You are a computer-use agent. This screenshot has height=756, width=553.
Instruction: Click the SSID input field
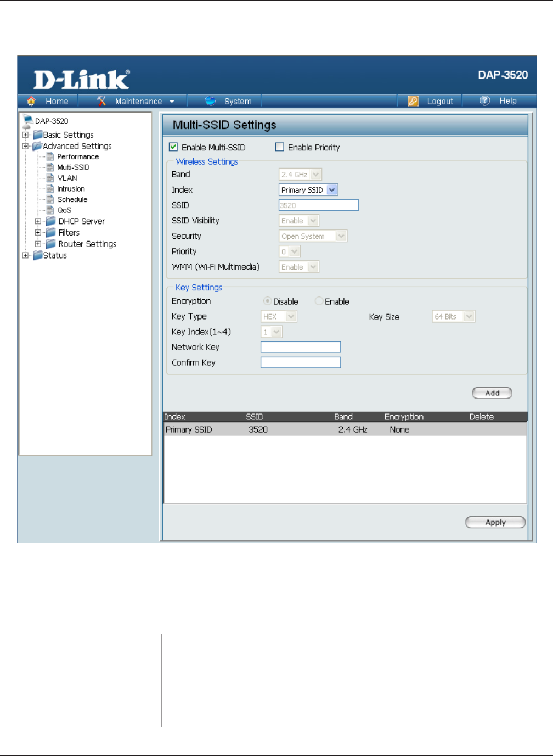319,205
